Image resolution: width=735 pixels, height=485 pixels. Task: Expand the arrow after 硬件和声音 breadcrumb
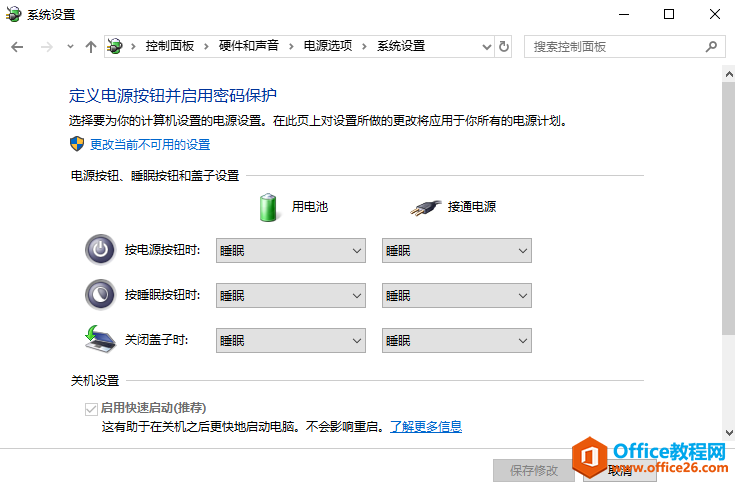[x=291, y=46]
